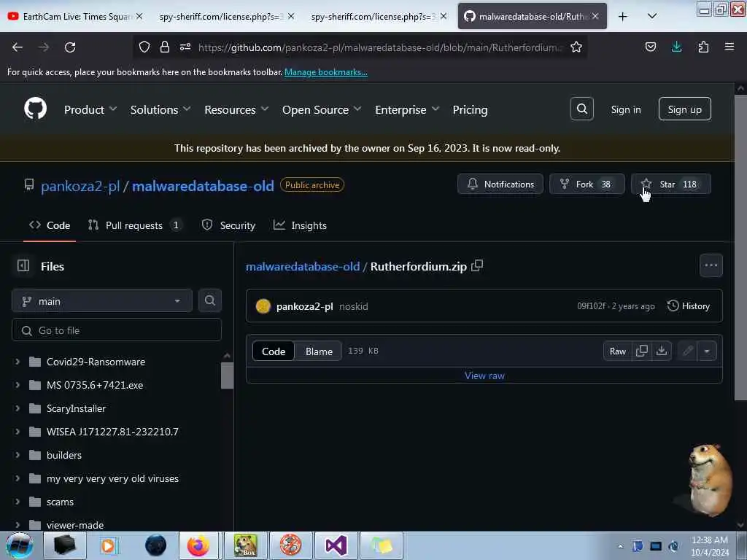Open the History link

[x=689, y=306]
